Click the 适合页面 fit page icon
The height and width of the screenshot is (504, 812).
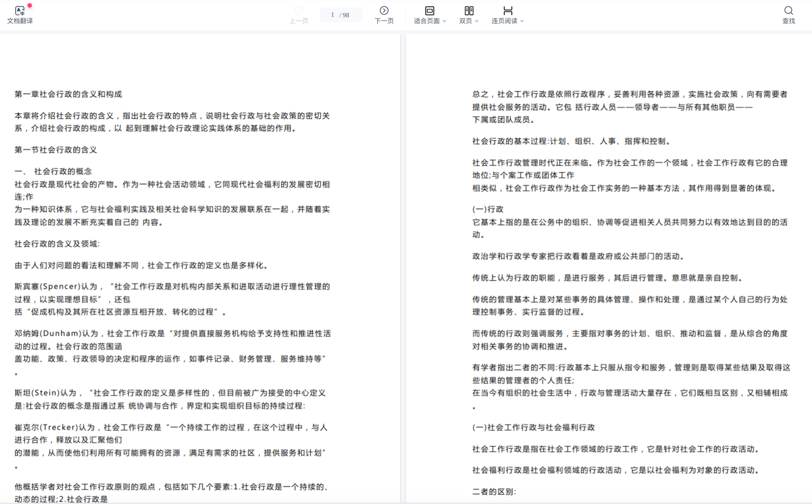click(x=429, y=10)
